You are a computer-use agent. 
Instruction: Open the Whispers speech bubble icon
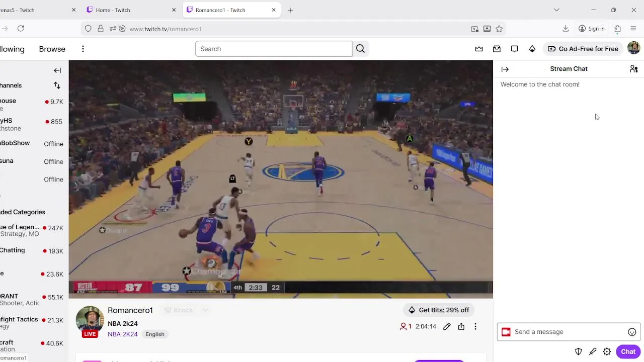514,49
